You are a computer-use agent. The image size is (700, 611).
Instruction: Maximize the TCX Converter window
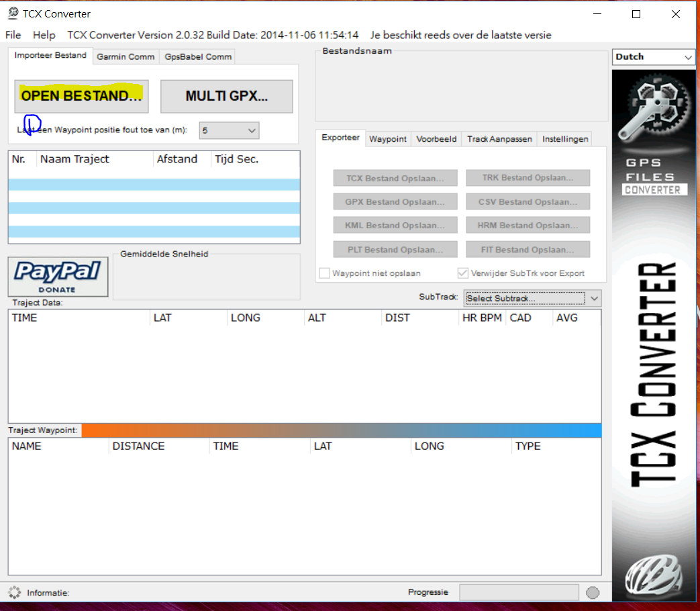[x=636, y=14]
